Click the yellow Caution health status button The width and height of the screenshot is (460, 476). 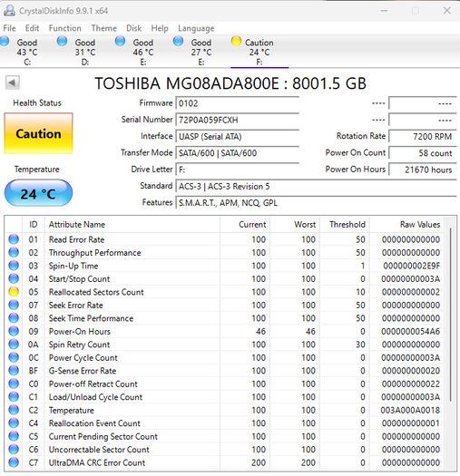pyautogui.click(x=38, y=133)
